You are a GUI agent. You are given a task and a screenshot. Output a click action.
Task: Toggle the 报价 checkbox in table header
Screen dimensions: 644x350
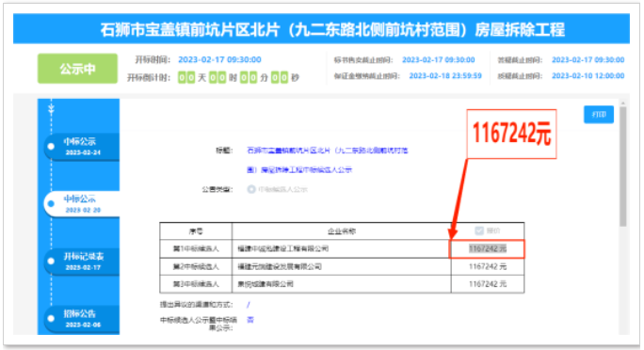(x=479, y=231)
